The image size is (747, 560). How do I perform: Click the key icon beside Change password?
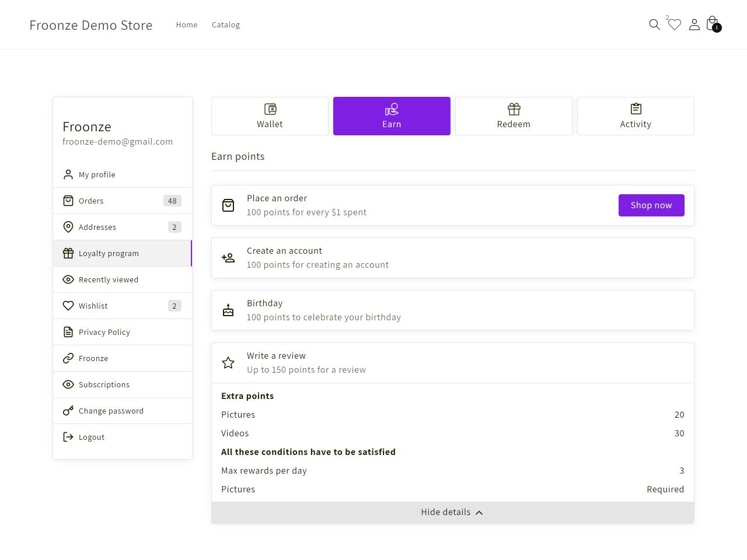pyautogui.click(x=68, y=411)
